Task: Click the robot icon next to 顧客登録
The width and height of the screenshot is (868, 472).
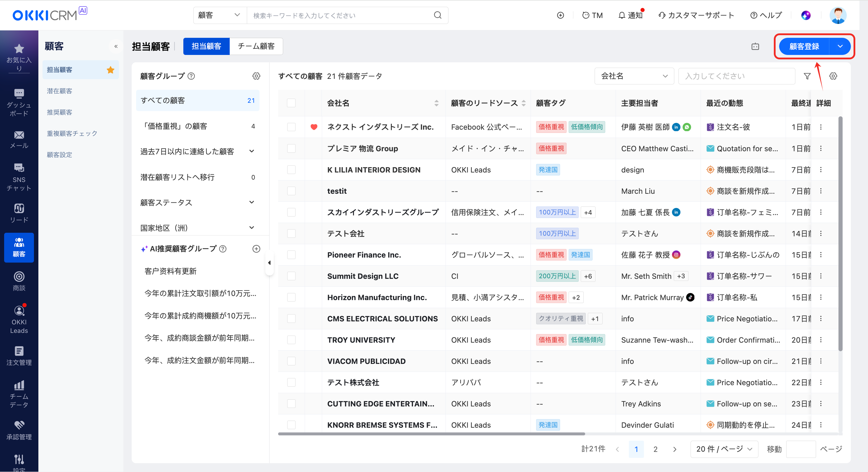Action: 755,47
